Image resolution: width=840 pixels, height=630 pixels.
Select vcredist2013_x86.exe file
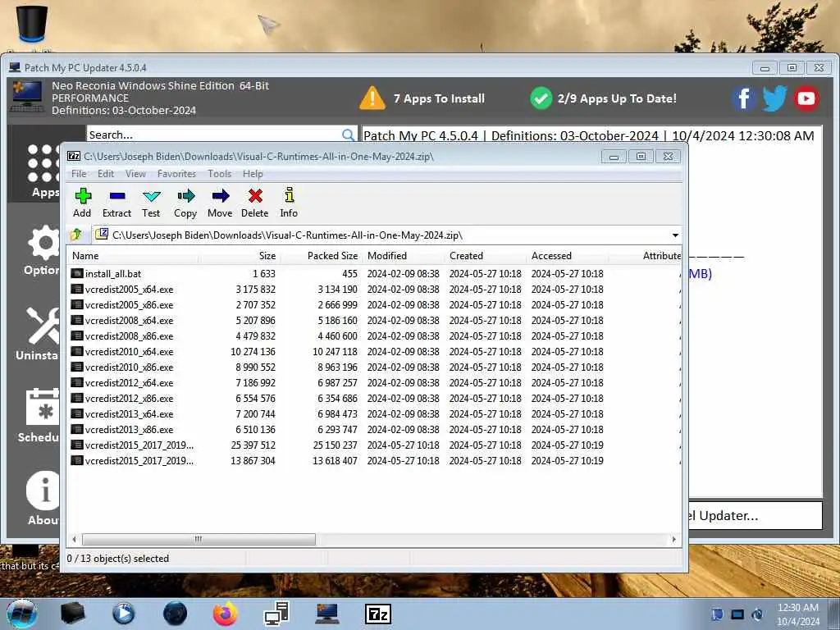(122, 429)
